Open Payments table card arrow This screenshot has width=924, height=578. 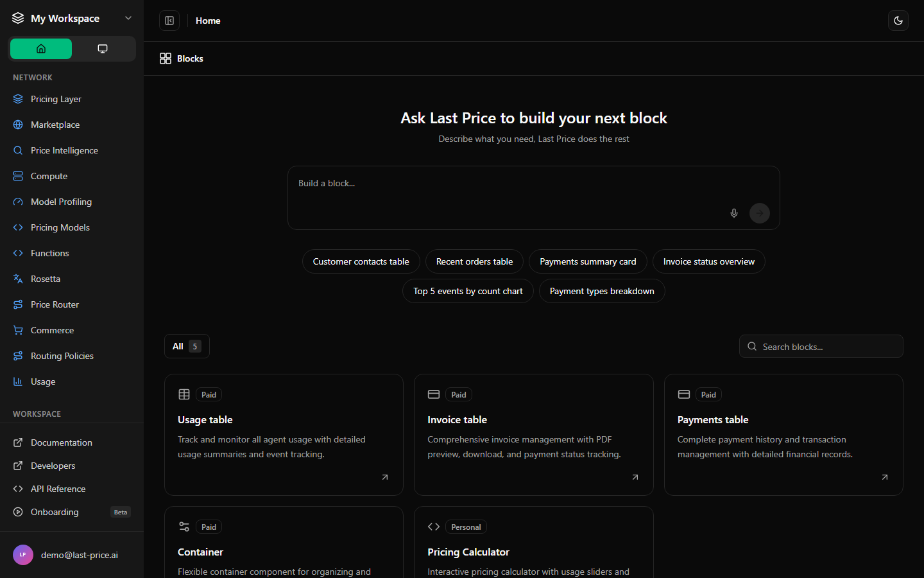[x=885, y=477]
